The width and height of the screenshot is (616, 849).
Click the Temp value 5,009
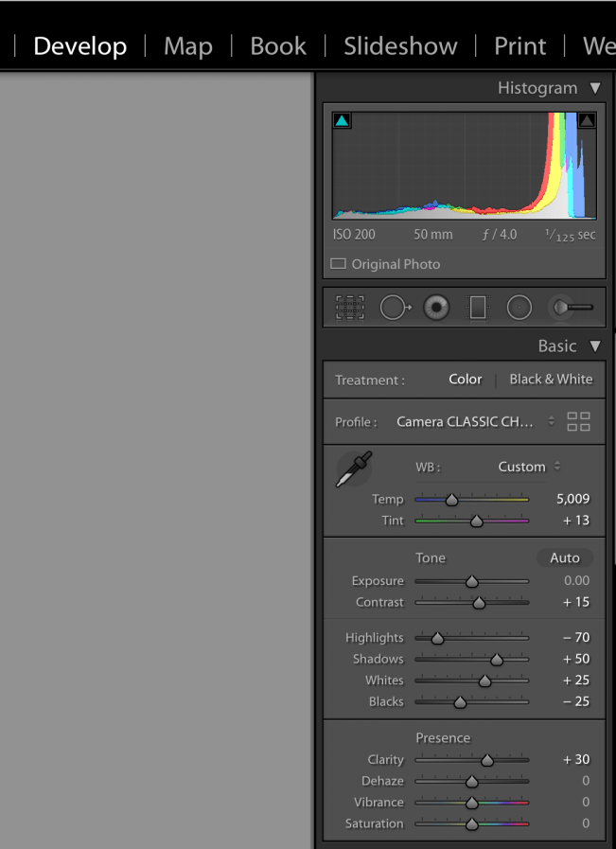tap(572, 499)
